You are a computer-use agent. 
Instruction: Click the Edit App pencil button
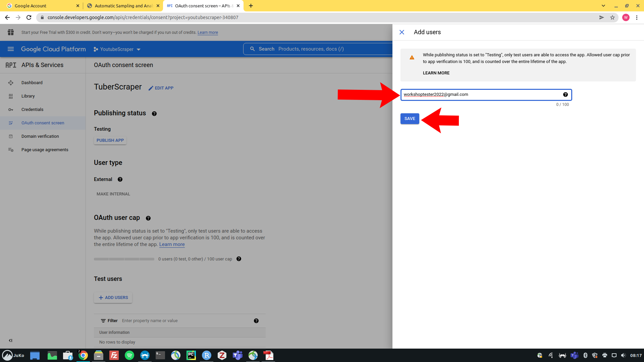tap(161, 88)
